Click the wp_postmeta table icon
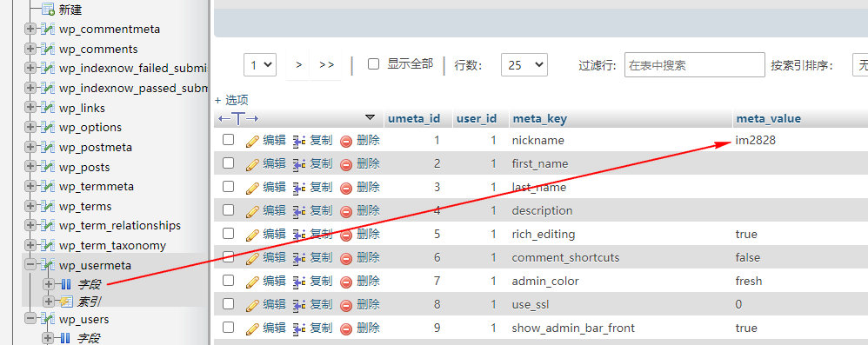This screenshot has width=868, height=345. click(x=48, y=147)
